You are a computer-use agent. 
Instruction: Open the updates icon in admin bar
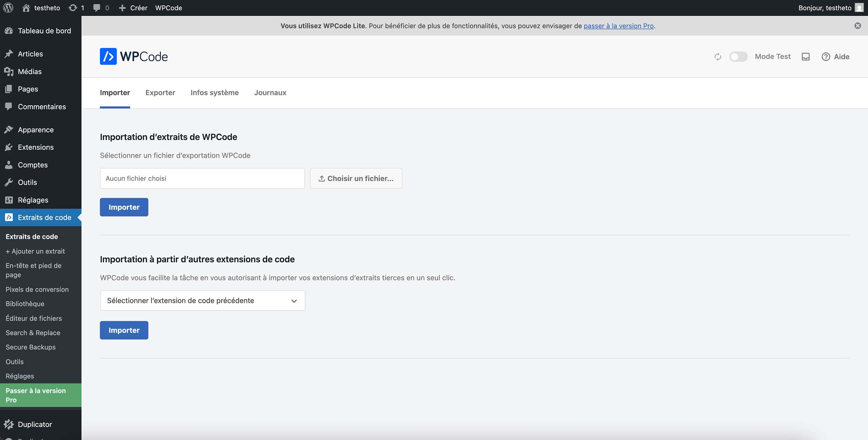pos(73,8)
